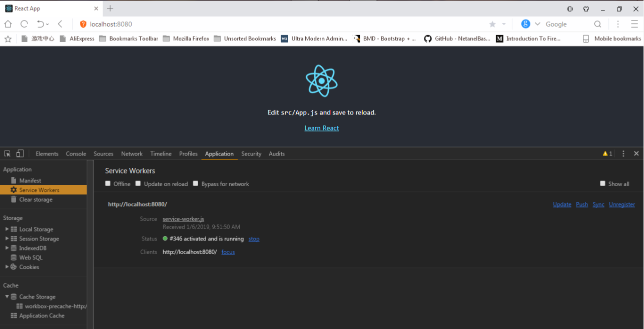The image size is (644, 329).
Task: Click the home button in browser toolbar
Action: point(8,24)
